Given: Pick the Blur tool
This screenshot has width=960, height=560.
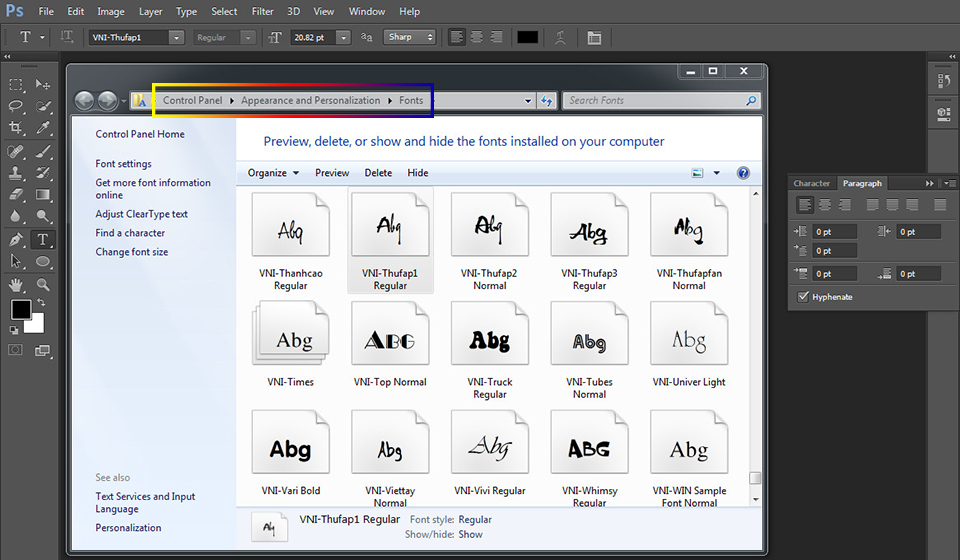Looking at the screenshot, I should pos(16,216).
